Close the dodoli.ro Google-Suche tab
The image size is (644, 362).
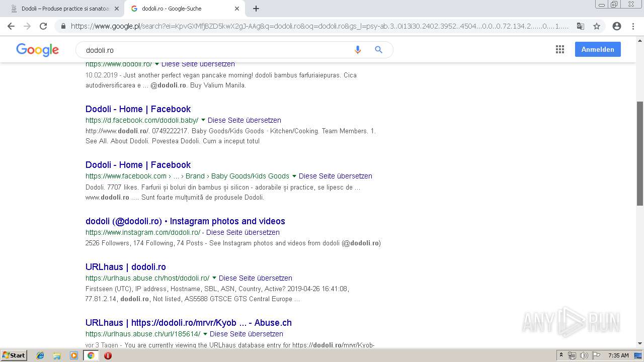[237, 9]
